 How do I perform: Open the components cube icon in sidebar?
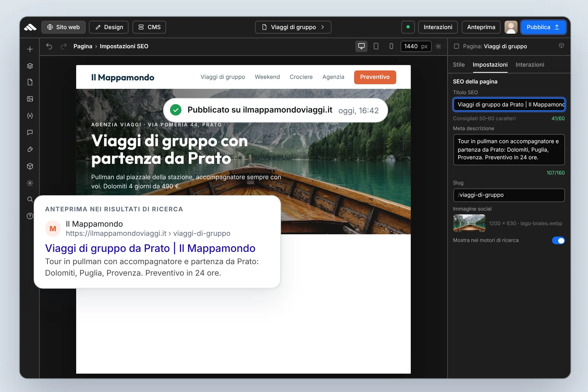30,166
